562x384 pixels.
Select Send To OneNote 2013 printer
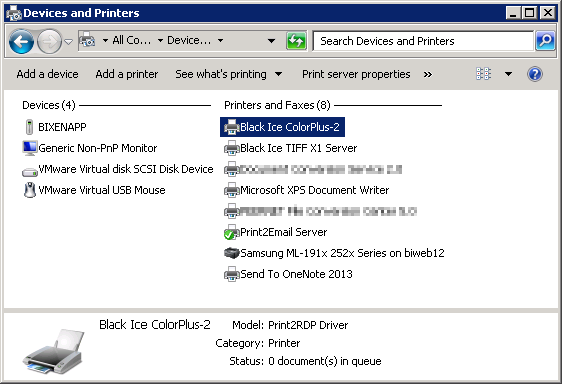(x=288, y=274)
